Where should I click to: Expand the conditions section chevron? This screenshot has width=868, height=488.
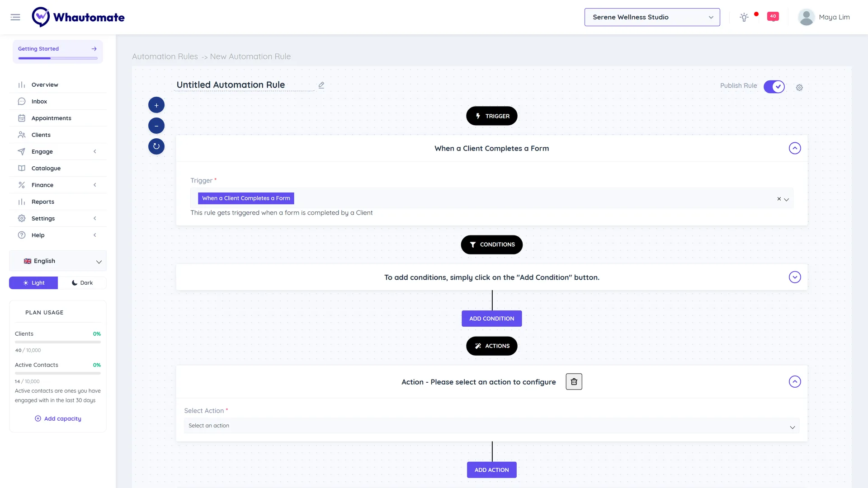[x=795, y=277]
